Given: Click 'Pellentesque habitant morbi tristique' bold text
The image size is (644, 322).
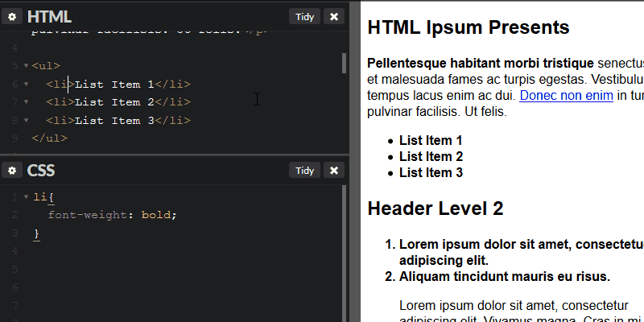Looking at the screenshot, I should (x=481, y=64).
